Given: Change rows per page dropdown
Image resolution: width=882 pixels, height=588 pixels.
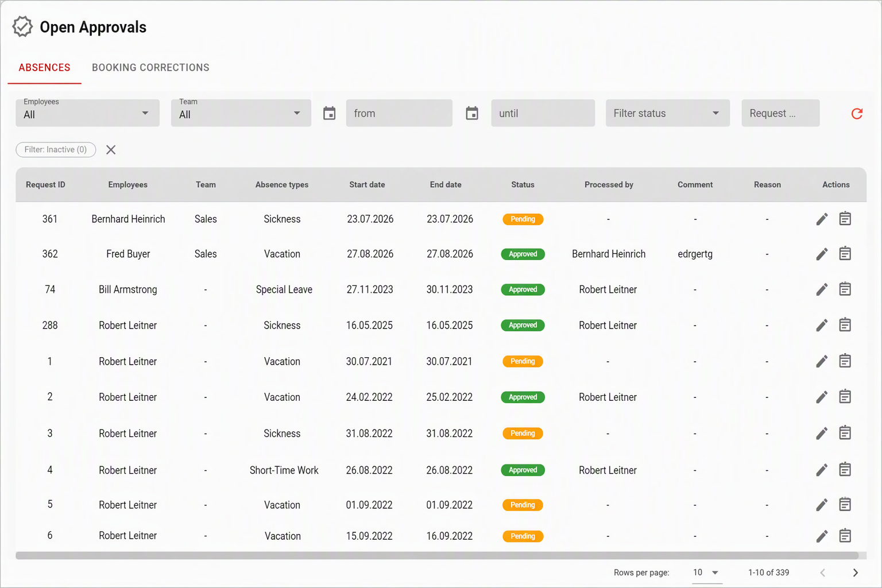Looking at the screenshot, I should (707, 572).
